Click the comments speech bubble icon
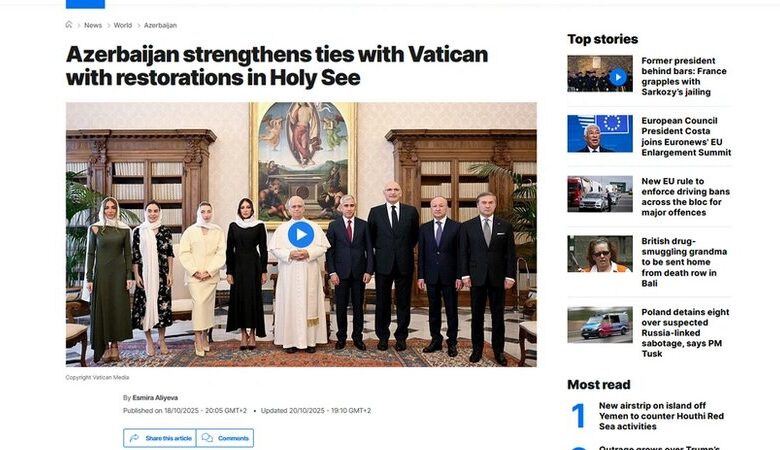 (x=207, y=438)
